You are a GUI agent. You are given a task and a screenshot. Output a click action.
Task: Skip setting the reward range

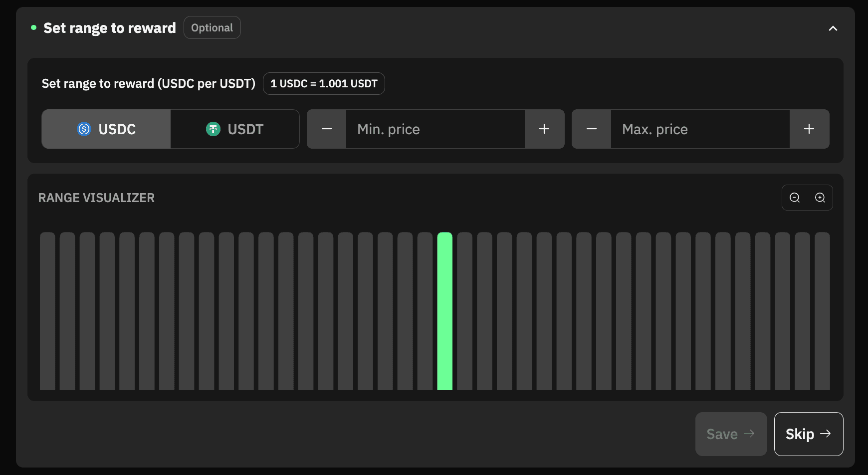pos(809,434)
